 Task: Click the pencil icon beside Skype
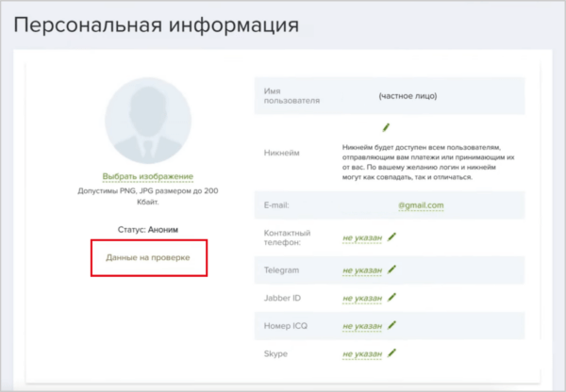[391, 352]
